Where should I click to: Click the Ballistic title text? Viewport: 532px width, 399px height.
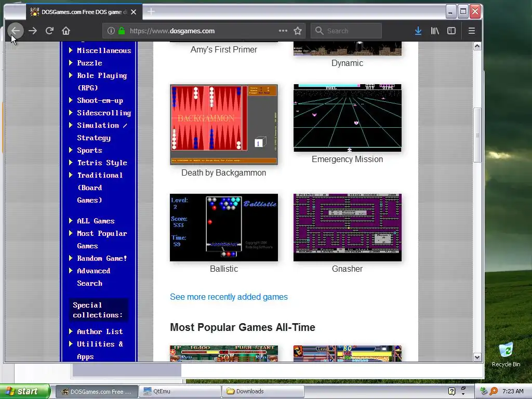coord(223,269)
